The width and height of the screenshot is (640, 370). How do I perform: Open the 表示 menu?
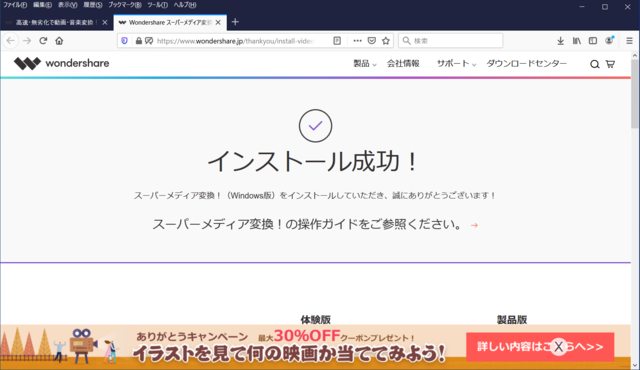coord(67,5)
